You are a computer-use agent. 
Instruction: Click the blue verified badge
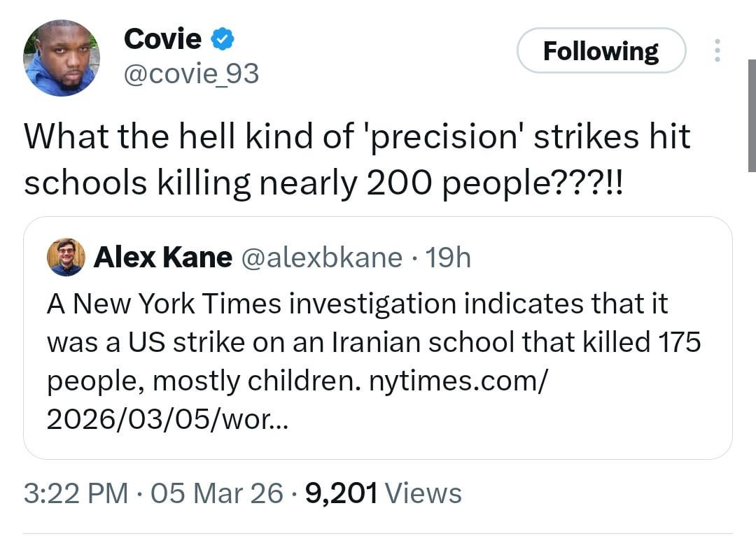pos(223,40)
